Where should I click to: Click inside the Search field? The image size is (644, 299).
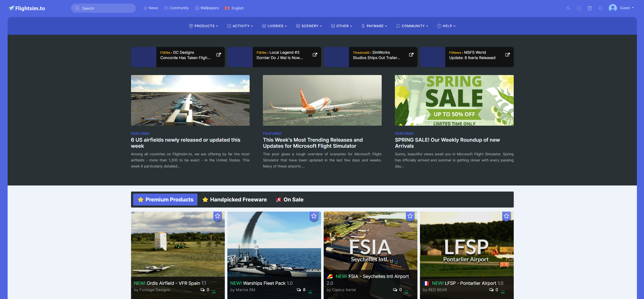(x=103, y=8)
